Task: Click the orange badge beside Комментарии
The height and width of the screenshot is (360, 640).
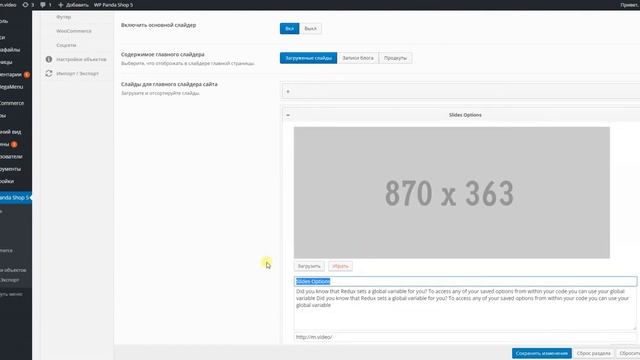Action: click(27, 75)
